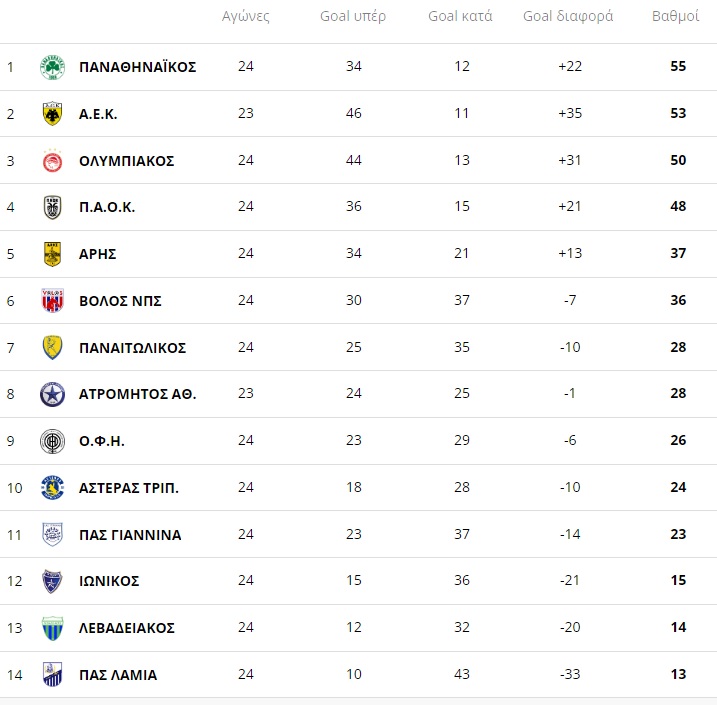Click the Olympiacos red crest icon
Viewport: 717px width, 705px height.
[x=53, y=160]
